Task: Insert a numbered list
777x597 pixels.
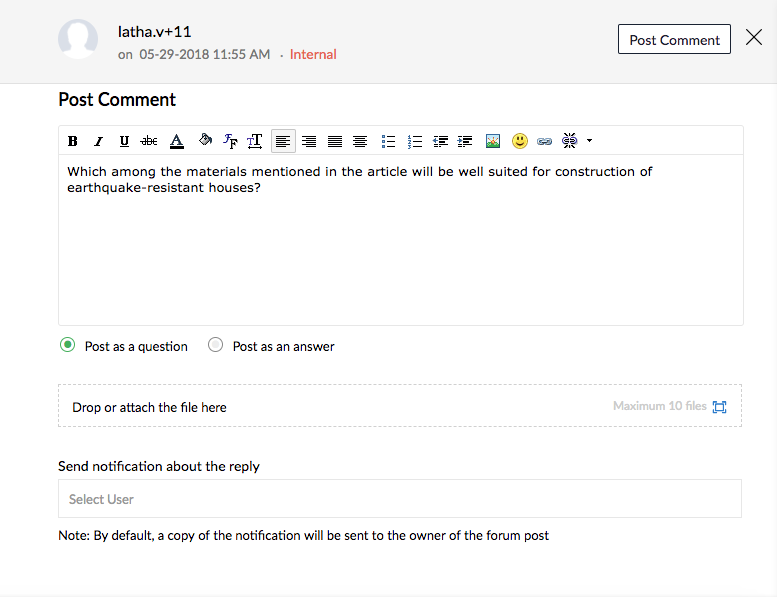Action: click(414, 141)
